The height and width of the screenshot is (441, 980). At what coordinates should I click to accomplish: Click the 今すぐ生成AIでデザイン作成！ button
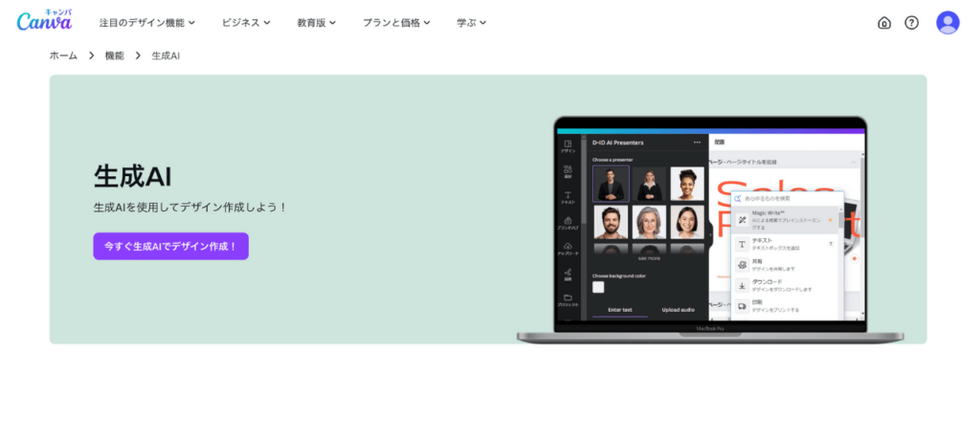[x=170, y=246]
